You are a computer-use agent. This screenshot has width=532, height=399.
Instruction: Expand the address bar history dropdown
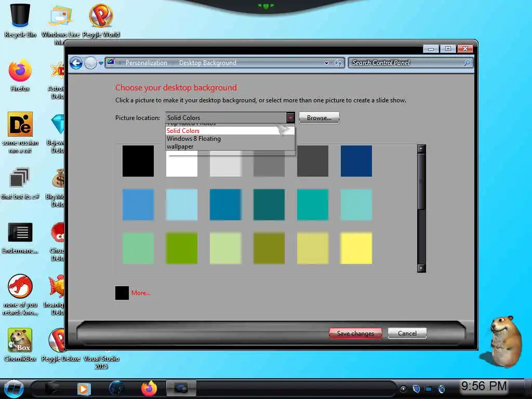326,63
